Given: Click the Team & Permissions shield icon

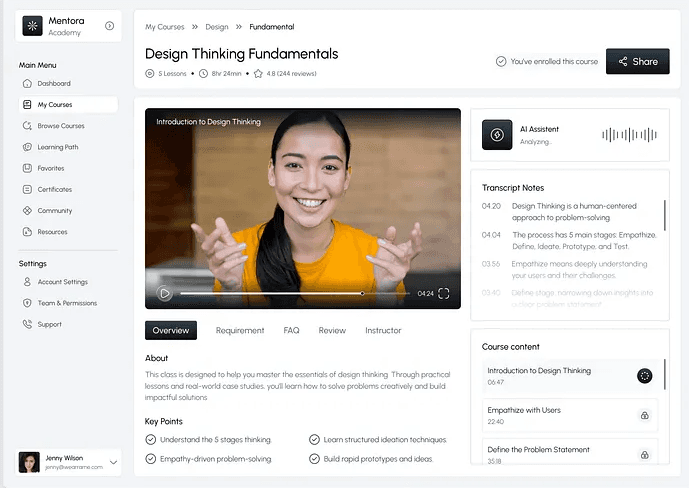Looking at the screenshot, I should point(27,303).
